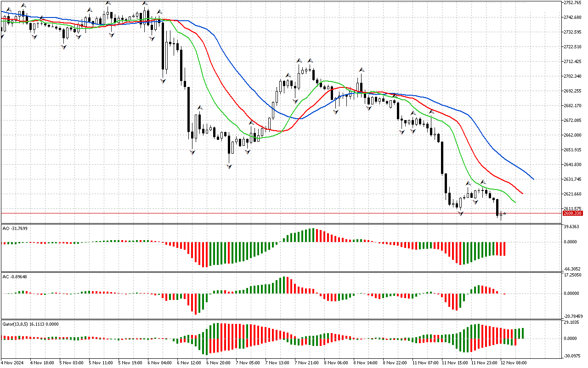588x368 pixels.
Task: Click the 8 Nov 14:00 time label
Action: click(x=367, y=363)
